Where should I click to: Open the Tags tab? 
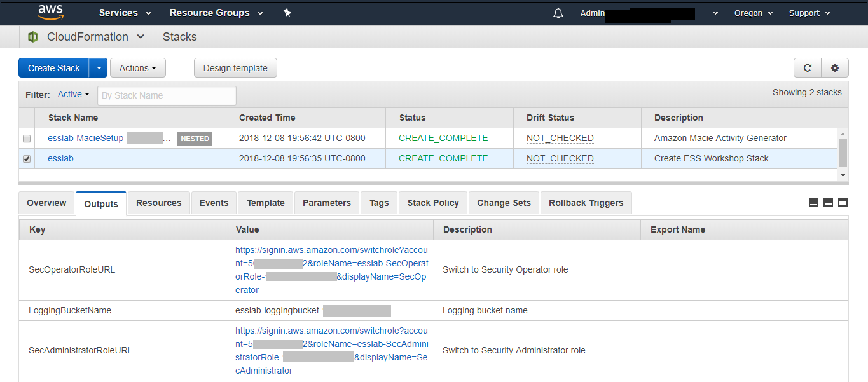[379, 203]
